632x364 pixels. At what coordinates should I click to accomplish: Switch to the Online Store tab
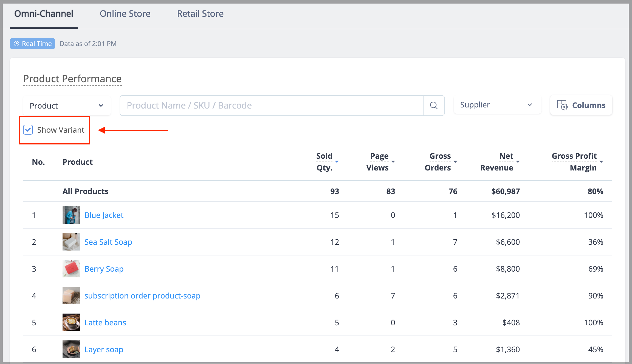click(x=125, y=14)
